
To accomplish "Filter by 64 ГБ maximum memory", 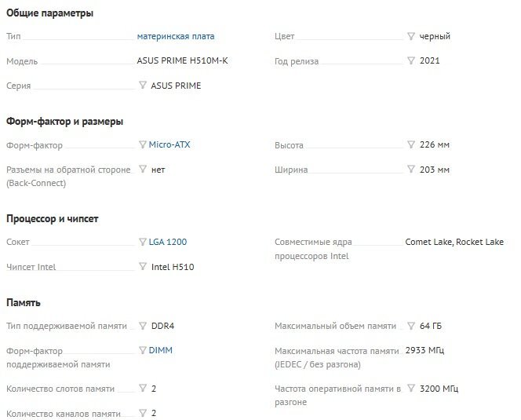I will (x=411, y=325).
